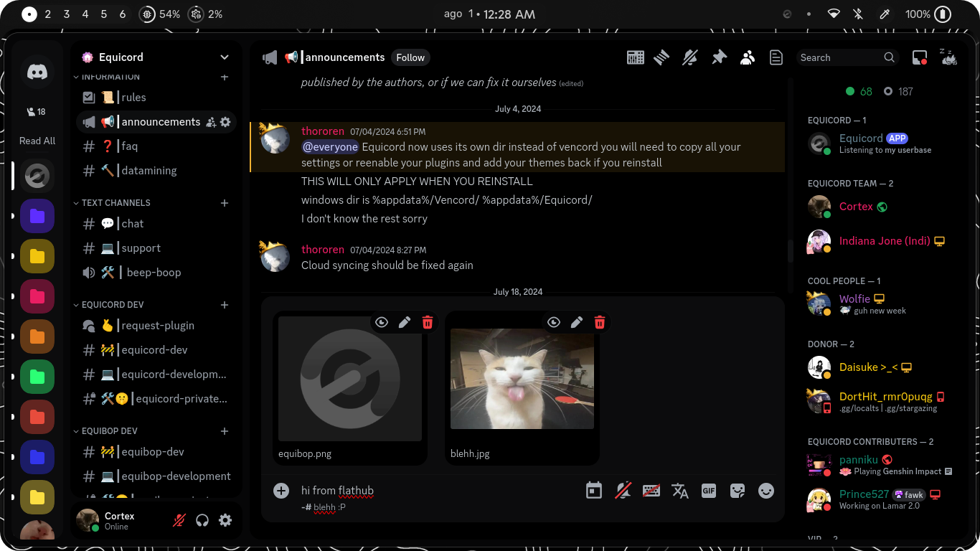Open the green server folder

37,377
